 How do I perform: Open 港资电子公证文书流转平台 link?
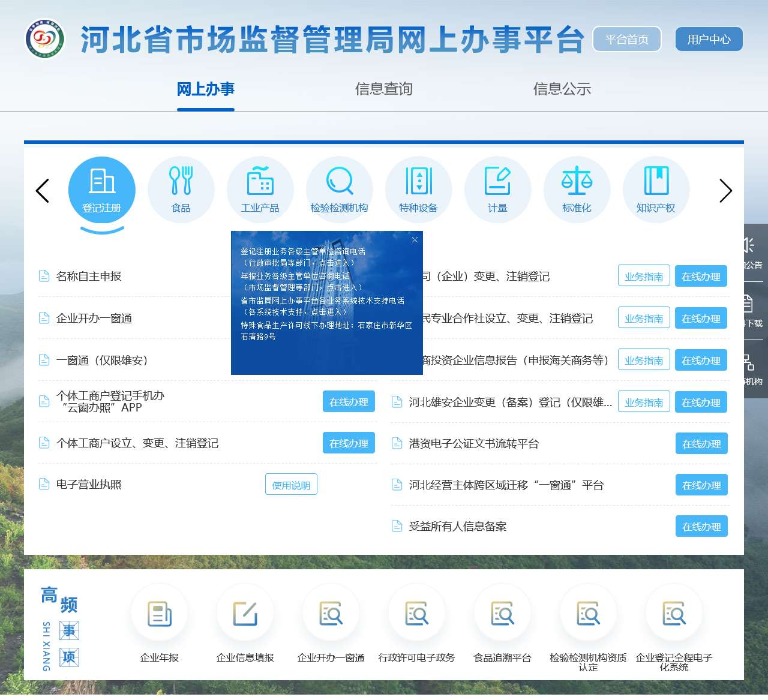click(474, 443)
